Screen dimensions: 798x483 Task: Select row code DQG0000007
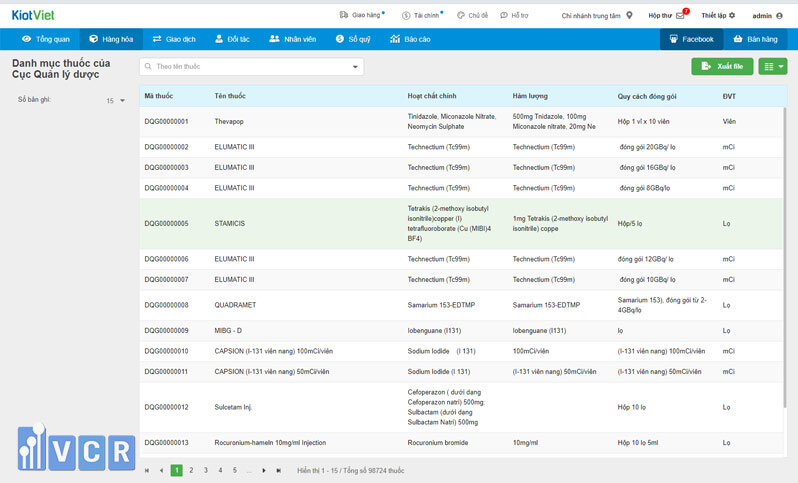(166, 279)
